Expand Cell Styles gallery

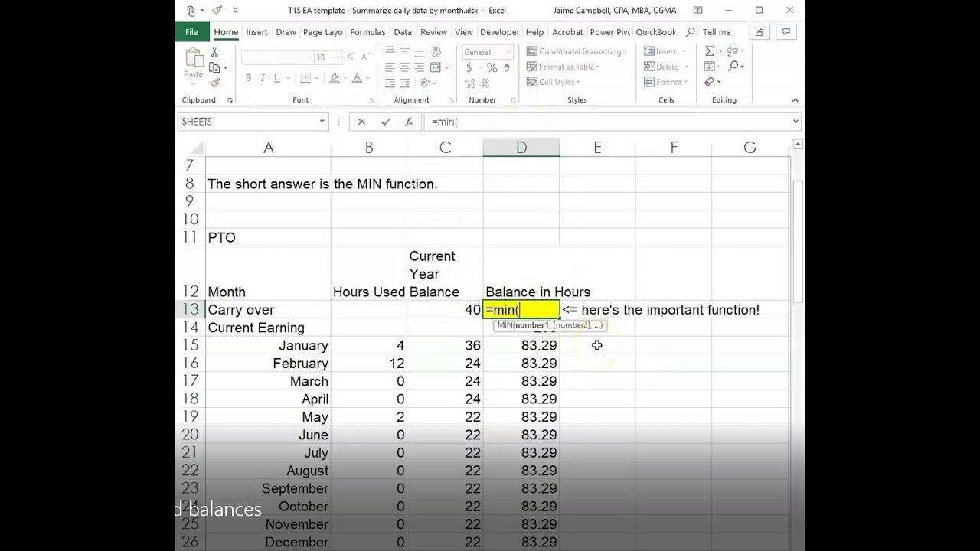click(553, 82)
